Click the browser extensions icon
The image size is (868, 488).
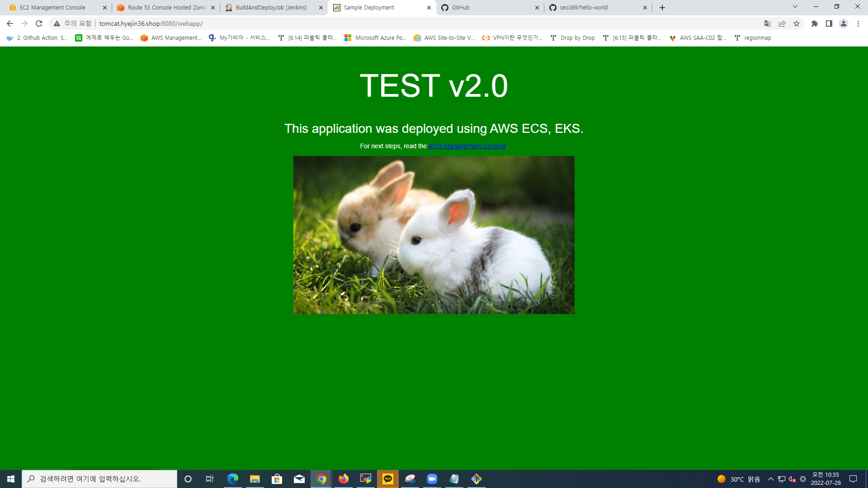pyautogui.click(x=814, y=23)
